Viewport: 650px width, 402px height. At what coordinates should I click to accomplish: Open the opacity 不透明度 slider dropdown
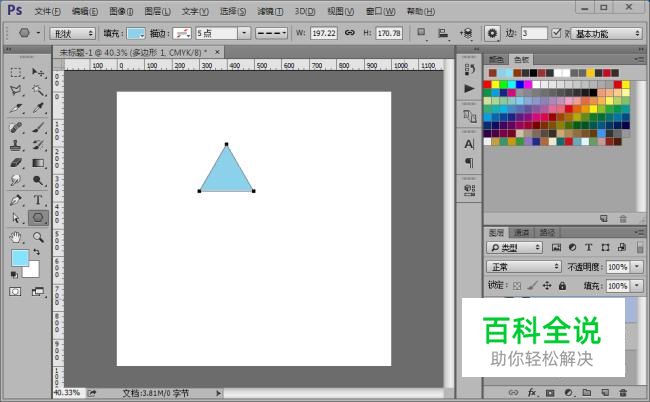click(637, 266)
